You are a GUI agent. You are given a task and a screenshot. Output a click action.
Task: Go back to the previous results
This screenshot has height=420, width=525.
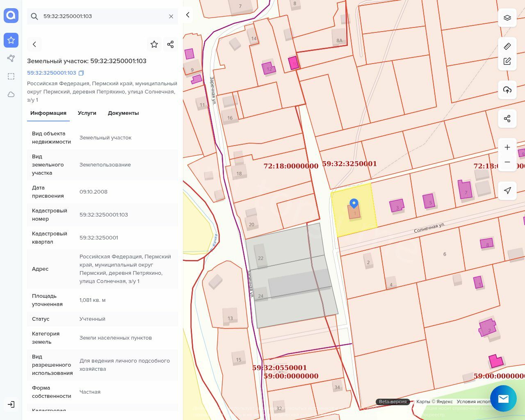[34, 44]
